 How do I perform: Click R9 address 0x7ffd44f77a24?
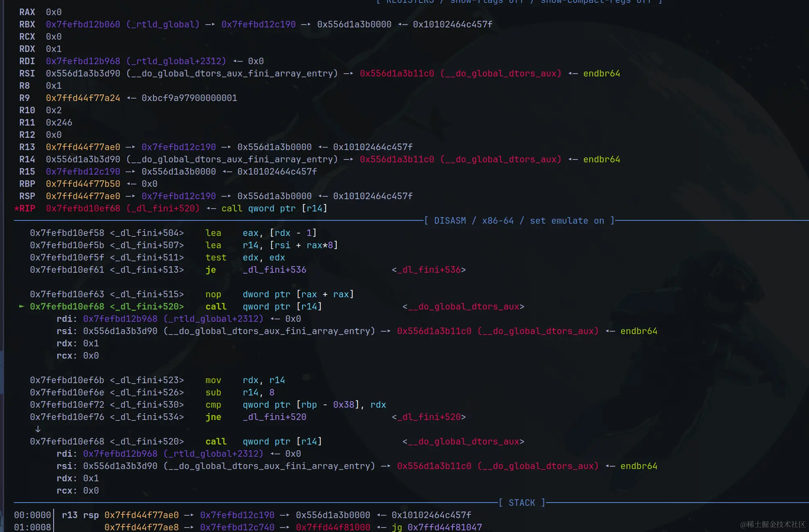[x=83, y=98]
